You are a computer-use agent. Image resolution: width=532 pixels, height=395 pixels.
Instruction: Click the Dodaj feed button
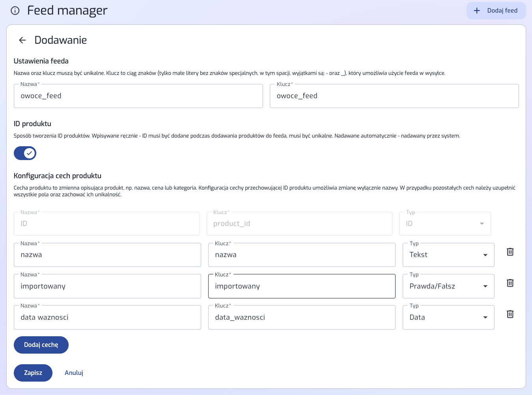[496, 11]
